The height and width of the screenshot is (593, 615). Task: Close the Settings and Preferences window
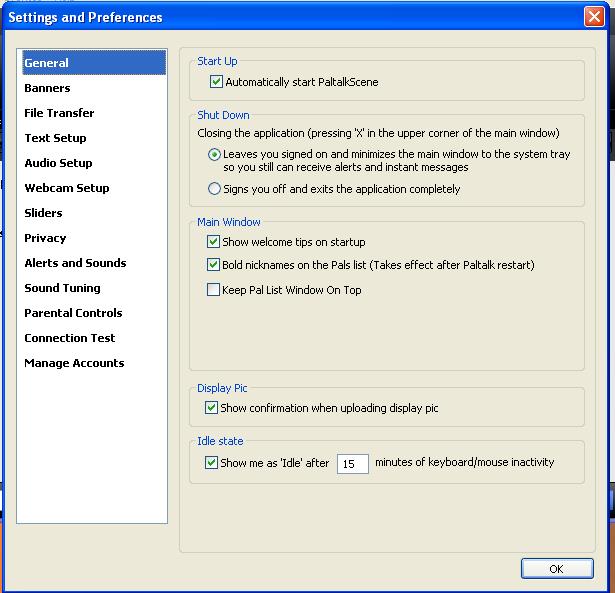point(594,17)
